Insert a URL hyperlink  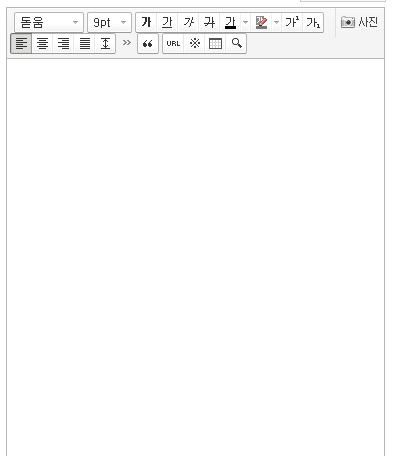point(173,43)
